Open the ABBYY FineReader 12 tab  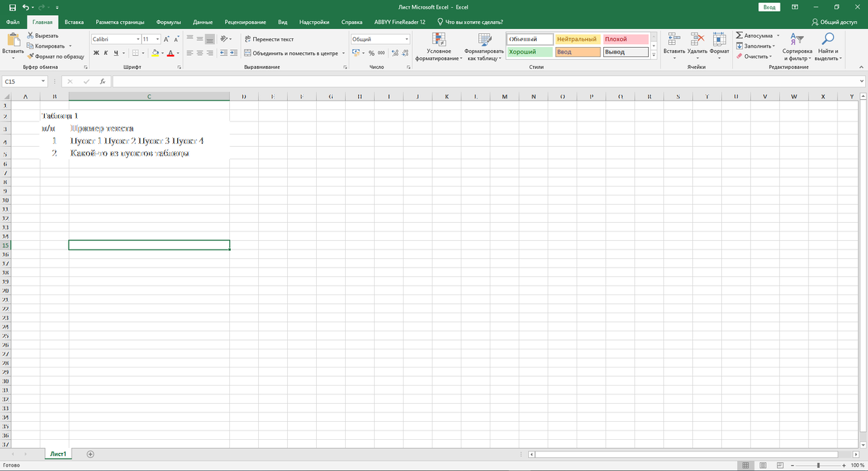[400, 22]
